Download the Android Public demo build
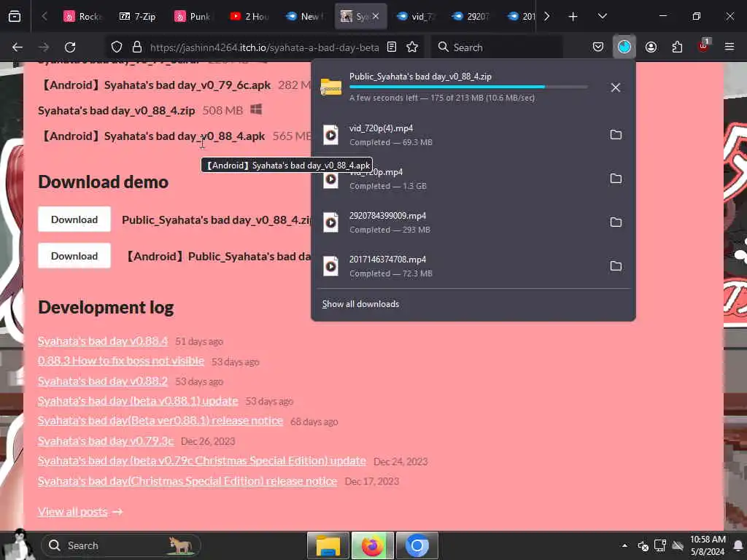 [x=74, y=256]
